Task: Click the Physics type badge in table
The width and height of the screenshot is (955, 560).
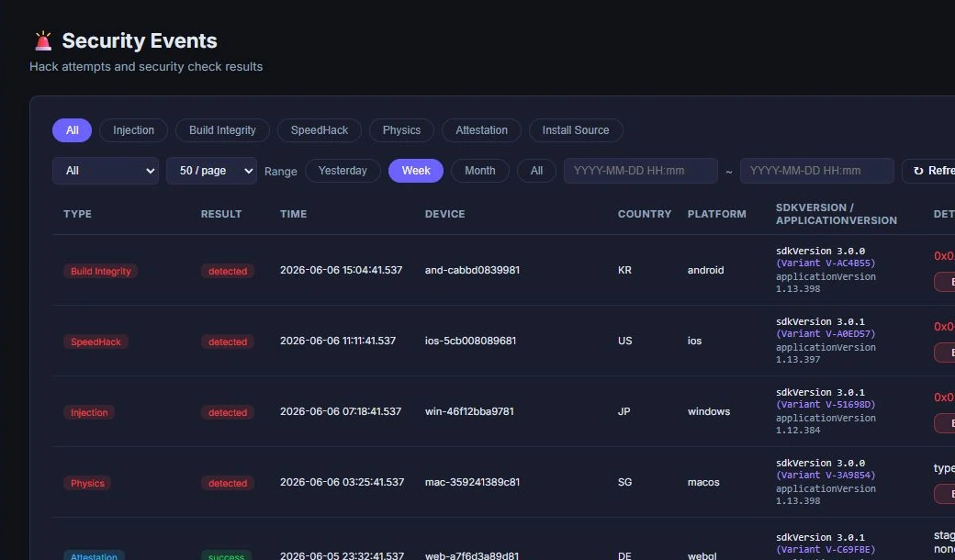Action: point(87,483)
